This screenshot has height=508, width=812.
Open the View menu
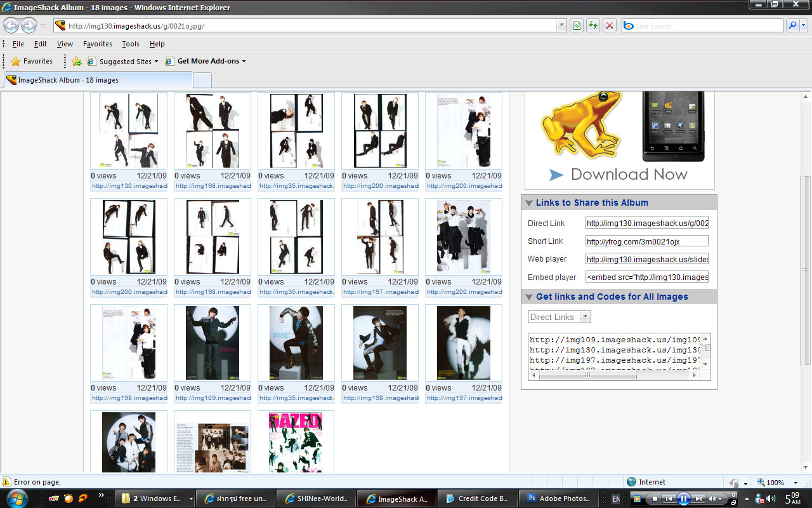(x=65, y=44)
